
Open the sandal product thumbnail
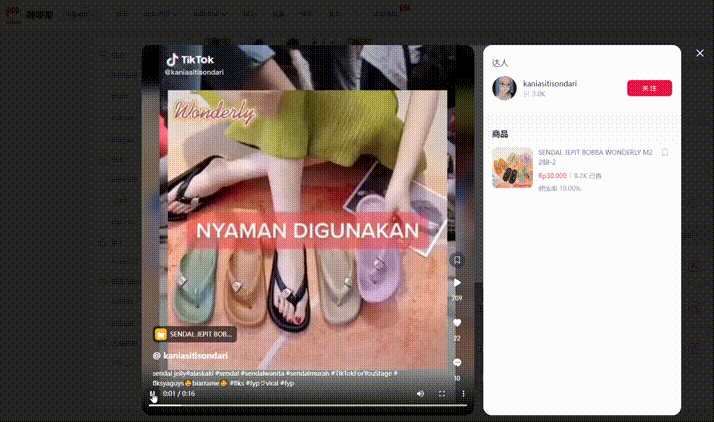(x=512, y=168)
